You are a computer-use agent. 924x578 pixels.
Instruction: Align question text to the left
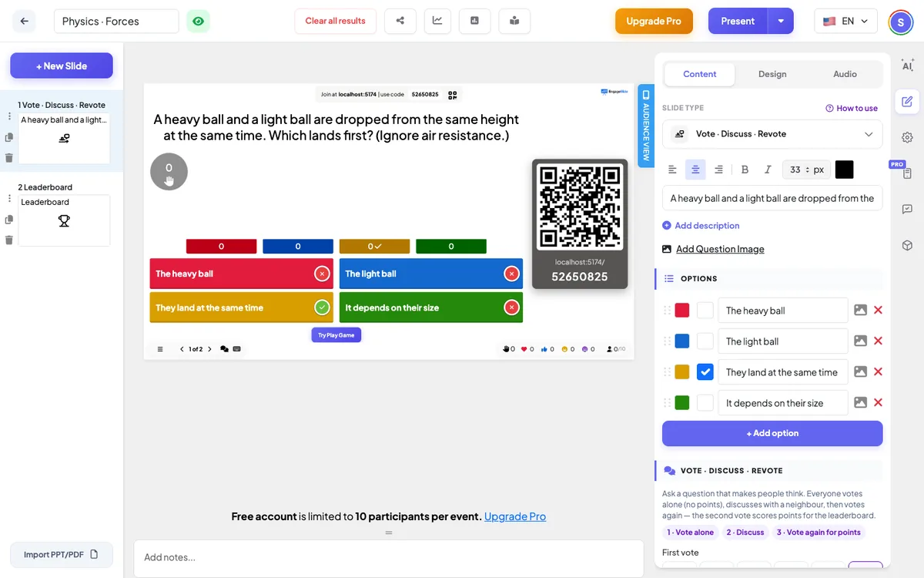pyautogui.click(x=672, y=170)
